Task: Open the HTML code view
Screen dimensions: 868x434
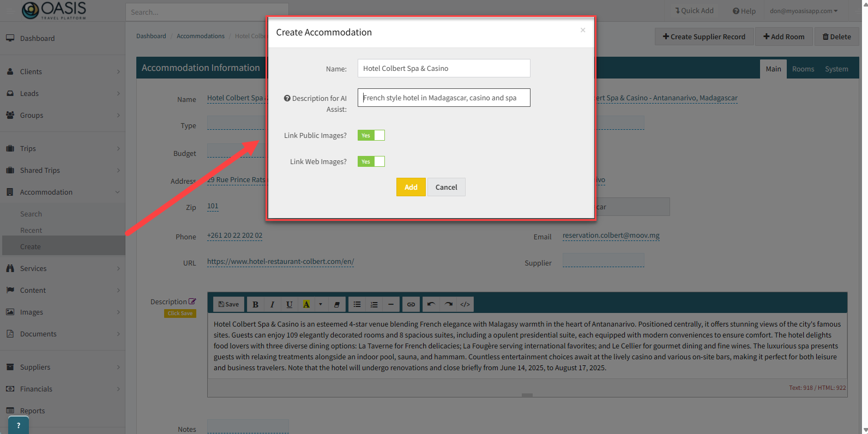Action: [x=465, y=304]
